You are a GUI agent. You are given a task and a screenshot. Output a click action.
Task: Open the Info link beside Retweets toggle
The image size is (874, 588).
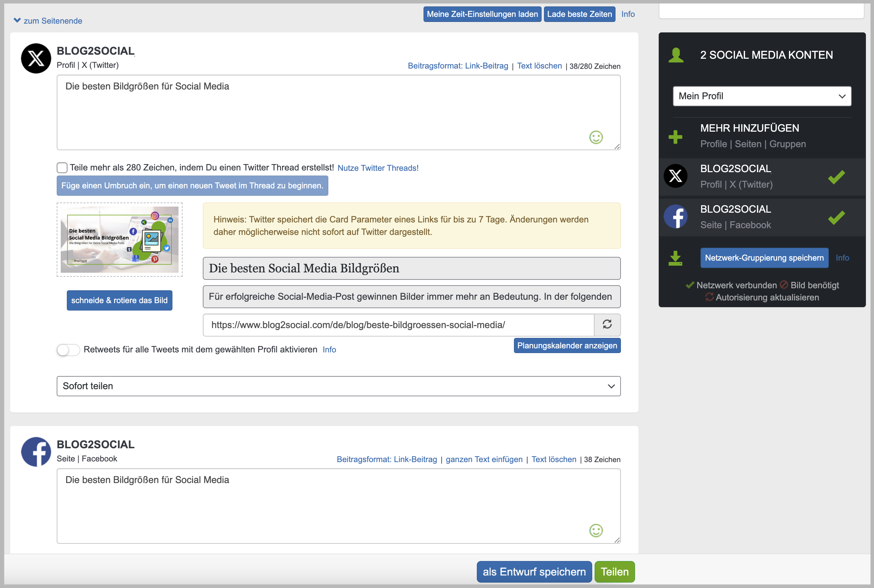tap(329, 349)
